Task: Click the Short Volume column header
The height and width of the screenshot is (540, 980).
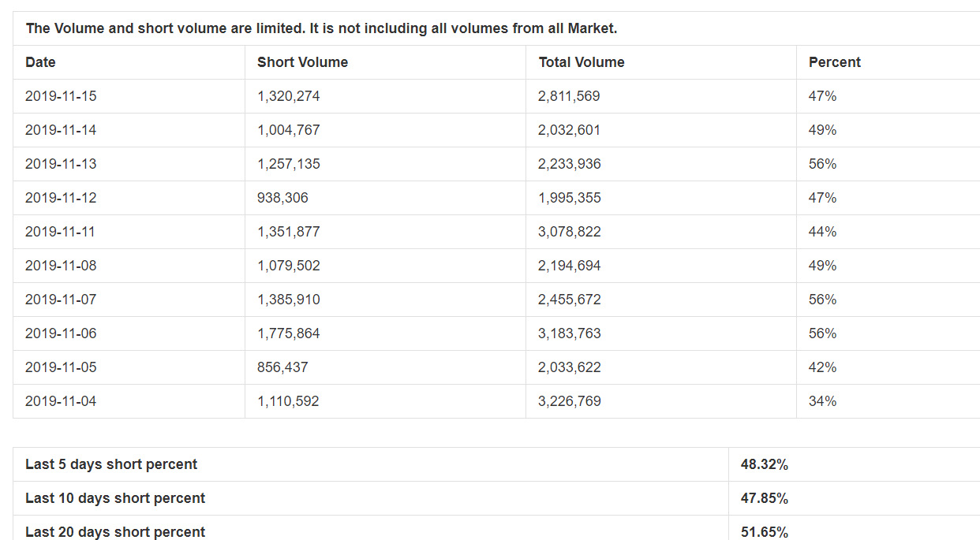Action: pyautogui.click(x=302, y=62)
